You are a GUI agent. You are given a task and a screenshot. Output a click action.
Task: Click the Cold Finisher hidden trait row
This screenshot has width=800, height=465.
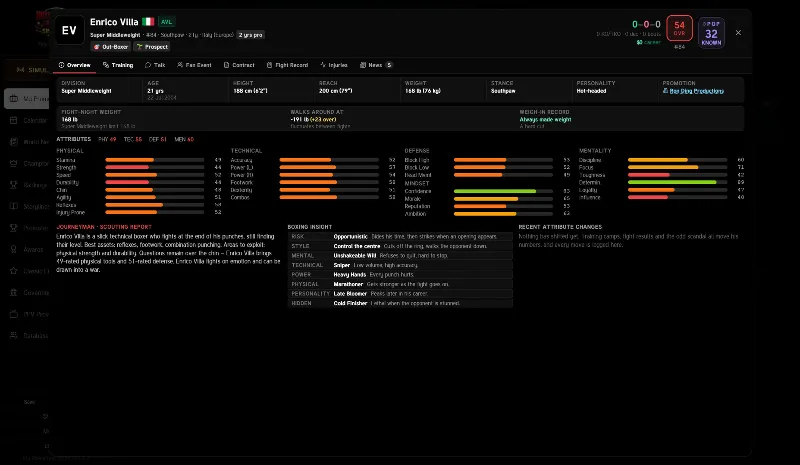tap(401, 303)
